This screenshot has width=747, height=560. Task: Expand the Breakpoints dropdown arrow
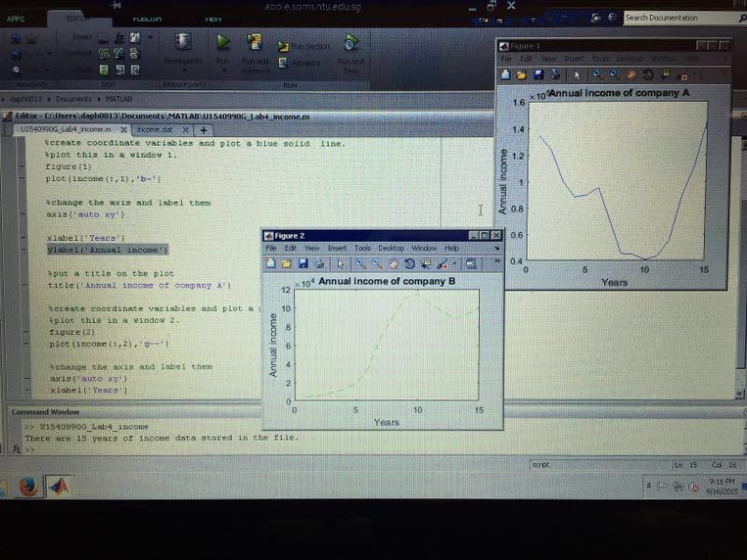click(184, 71)
